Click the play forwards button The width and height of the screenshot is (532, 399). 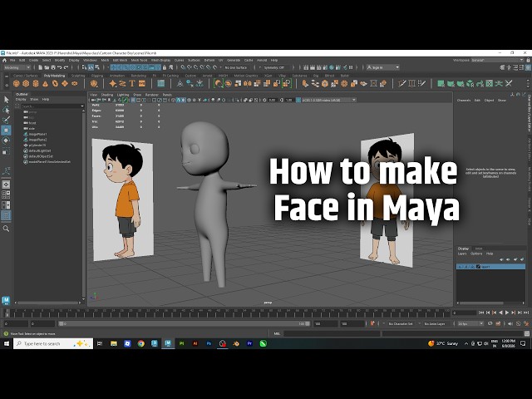(x=507, y=313)
